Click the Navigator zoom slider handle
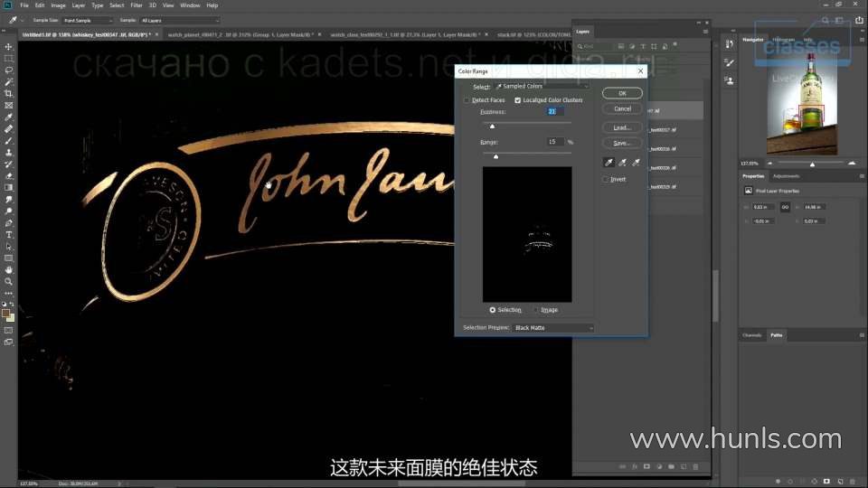Image resolution: width=868 pixels, height=488 pixels. tap(812, 164)
